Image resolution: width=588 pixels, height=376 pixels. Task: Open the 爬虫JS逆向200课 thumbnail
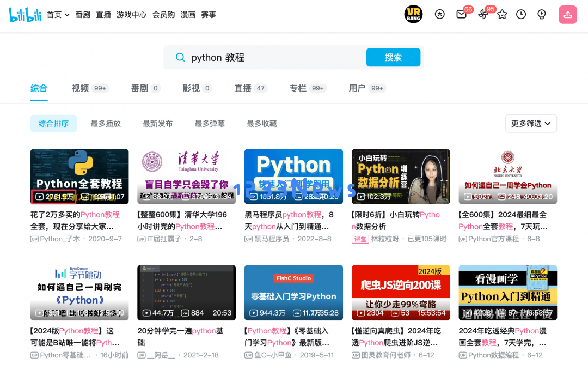click(x=401, y=293)
